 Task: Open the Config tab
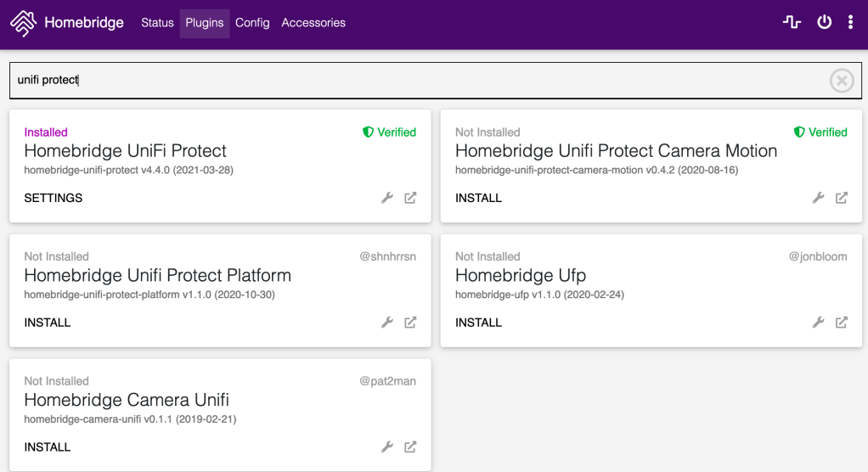point(252,23)
